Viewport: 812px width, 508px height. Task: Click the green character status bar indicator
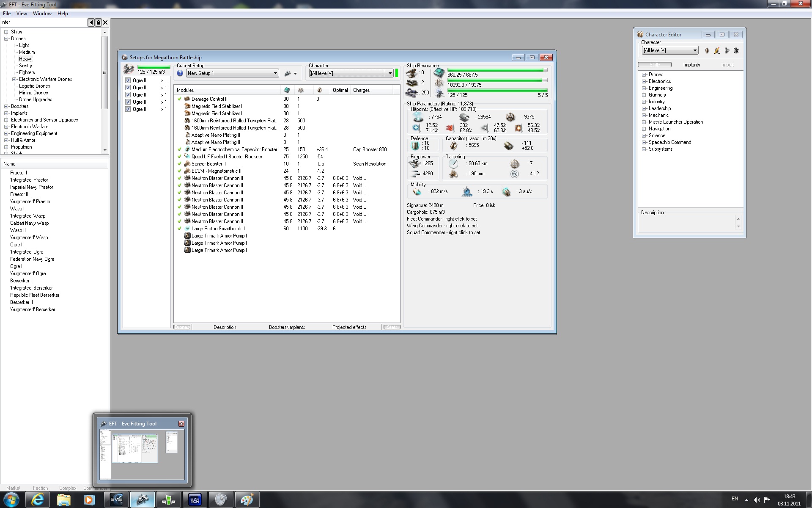coord(397,73)
